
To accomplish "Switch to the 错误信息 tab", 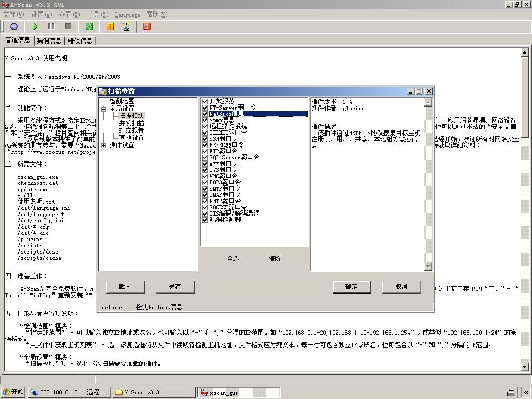I will pyautogui.click(x=80, y=41).
